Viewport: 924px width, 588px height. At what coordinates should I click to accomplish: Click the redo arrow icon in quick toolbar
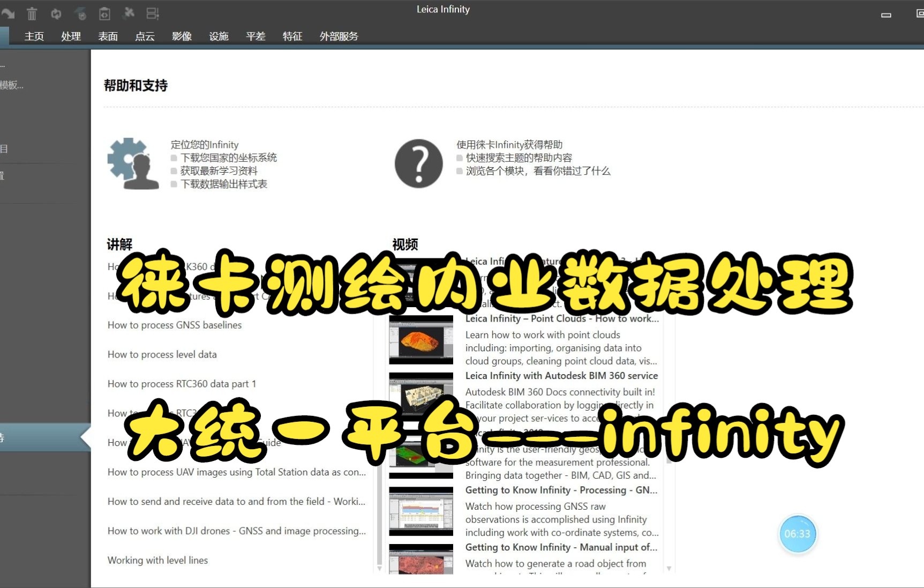pos(7,13)
